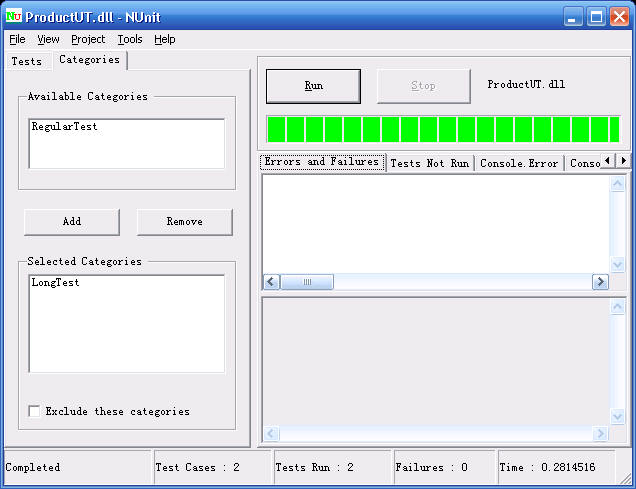Maximize the NUnit window
Image resolution: width=636 pixels, height=489 pixels.
(x=596, y=17)
